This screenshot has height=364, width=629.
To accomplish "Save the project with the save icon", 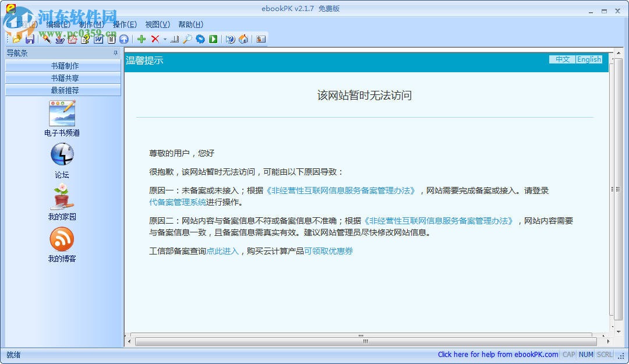I will tap(30, 39).
